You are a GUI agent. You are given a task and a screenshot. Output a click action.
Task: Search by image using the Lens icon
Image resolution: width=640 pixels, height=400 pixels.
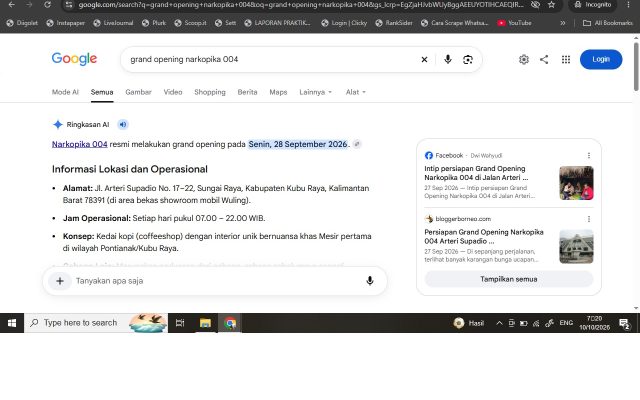(x=468, y=60)
